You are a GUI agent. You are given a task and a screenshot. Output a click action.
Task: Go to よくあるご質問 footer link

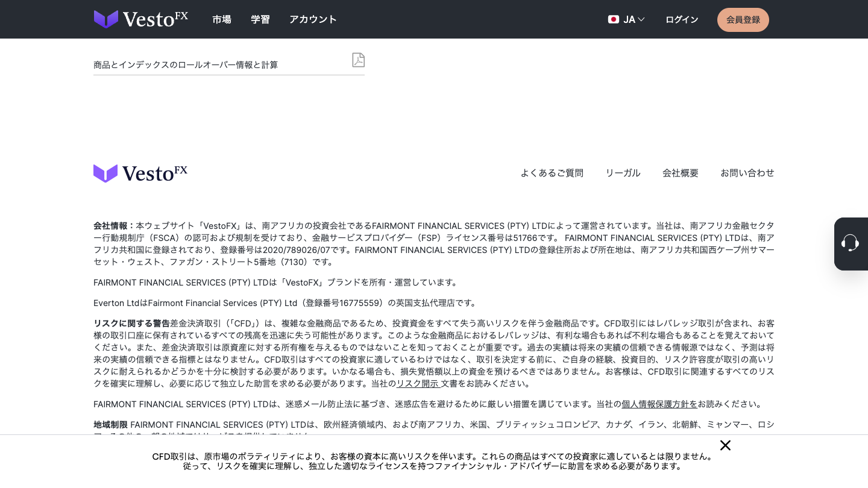coord(552,173)
